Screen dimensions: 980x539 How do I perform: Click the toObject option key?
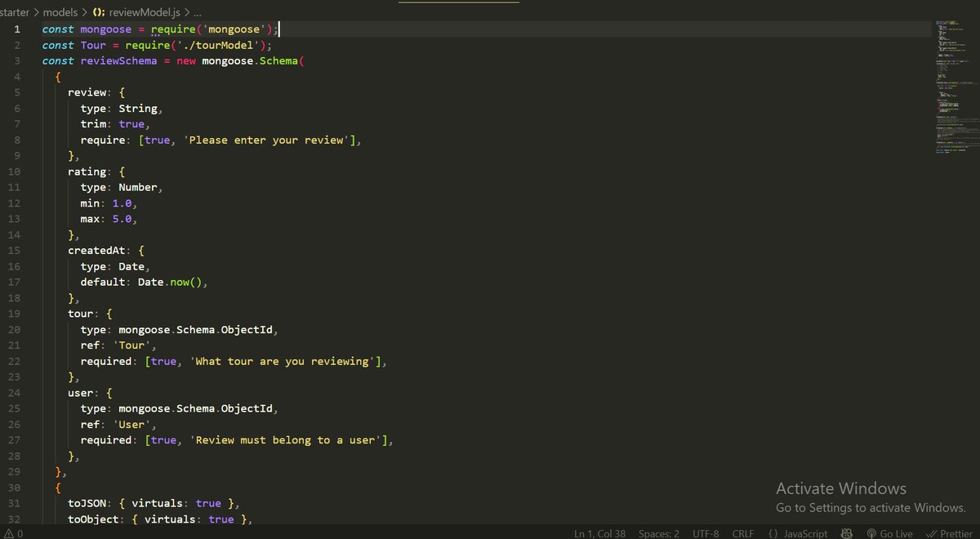coord(93,519)
